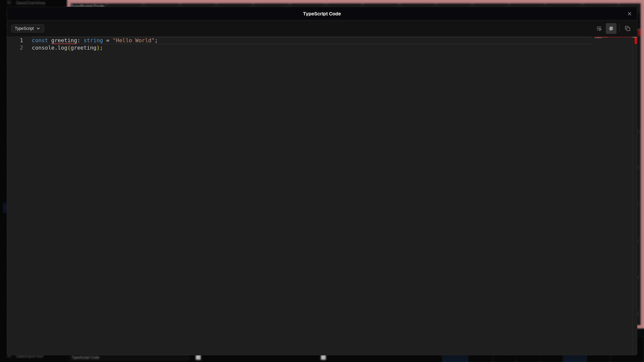Viewport: 644px width, 362px height.
Task: Click the string type annotation
Action: click(x=93, y=41)
